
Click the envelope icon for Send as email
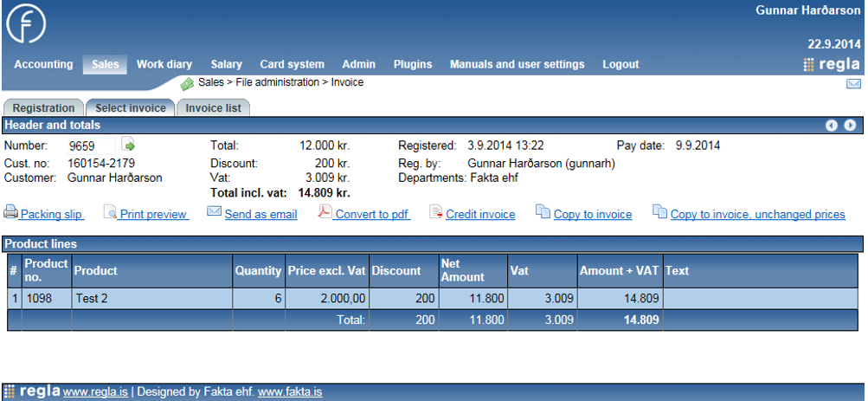(x=214, y=212)
